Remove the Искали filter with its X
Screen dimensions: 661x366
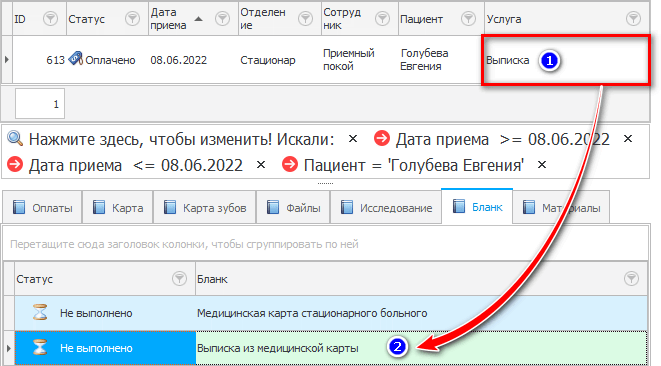pyautogui.click(x=353, y=139)
